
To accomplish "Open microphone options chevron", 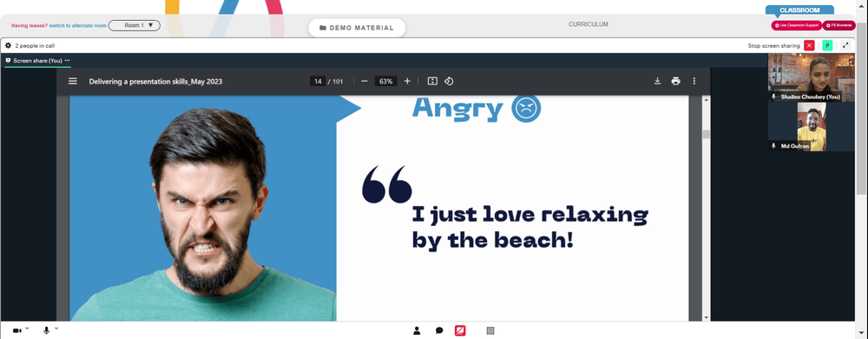I will click(x=56, y=329).
